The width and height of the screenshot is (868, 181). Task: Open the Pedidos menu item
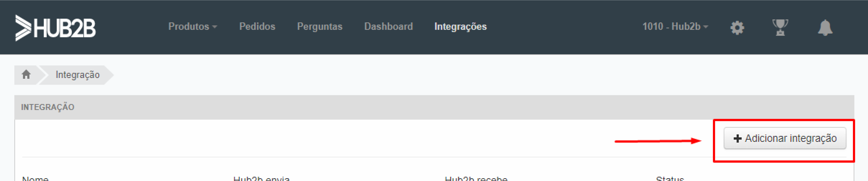257,27
